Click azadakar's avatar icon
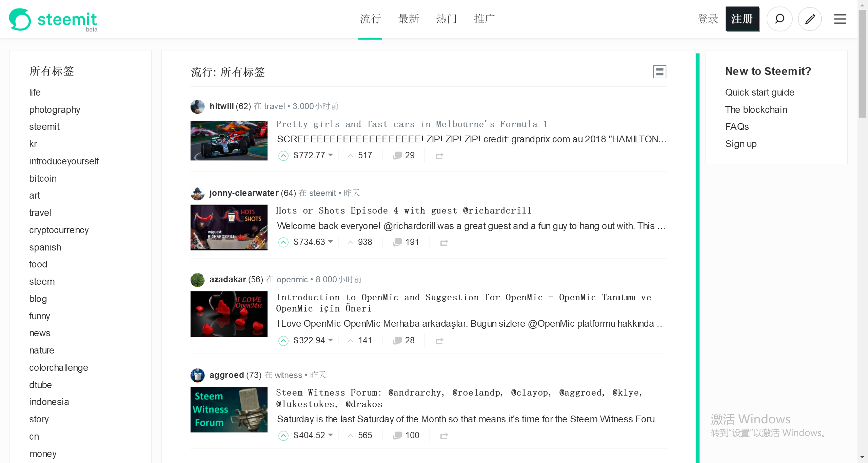This screenshot has width=868, height=463. point(198,280)
